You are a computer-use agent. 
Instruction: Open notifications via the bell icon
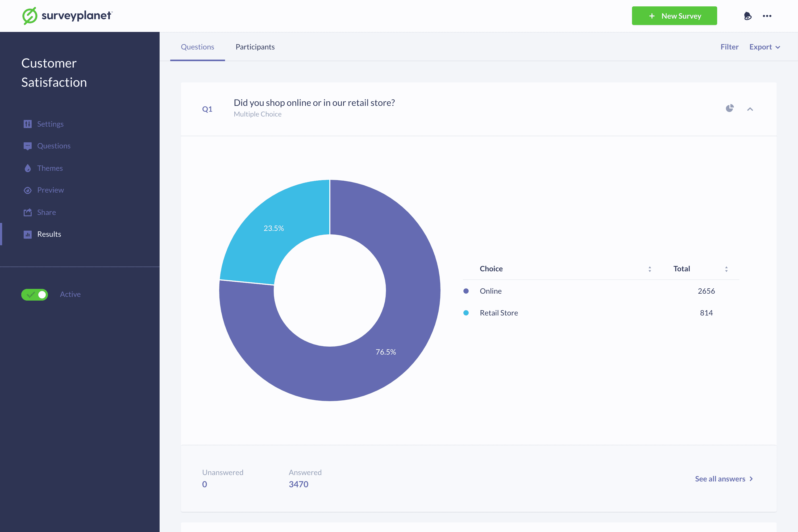pyautogui.click(x=748, y=16)
